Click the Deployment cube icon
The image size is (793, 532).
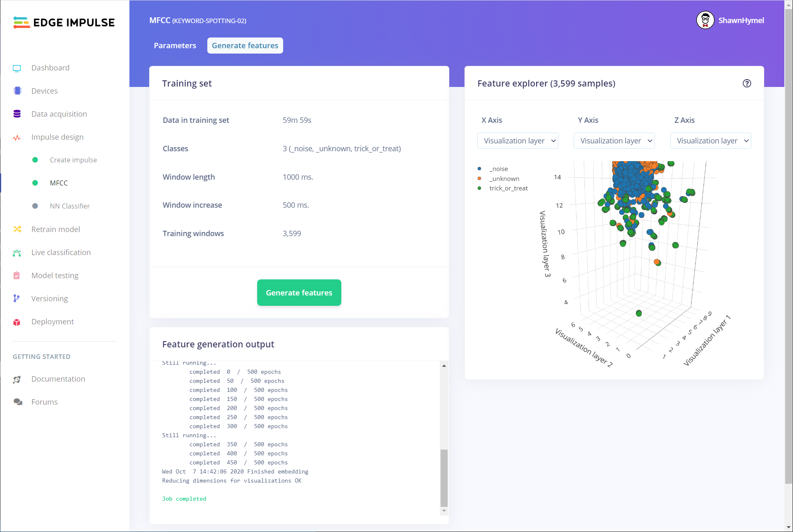coord(17,322)
